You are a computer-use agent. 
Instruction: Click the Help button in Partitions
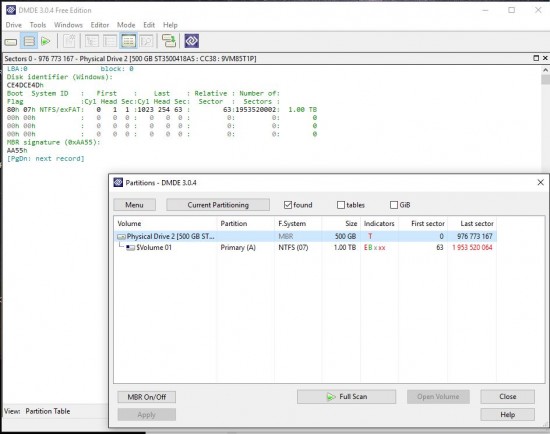pyautogui.click(x=508, y=415)
